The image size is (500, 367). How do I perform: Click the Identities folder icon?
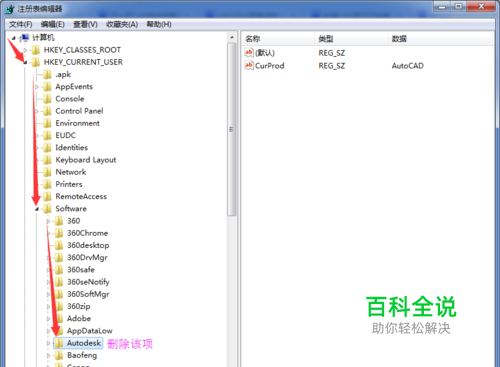point(47,148)
